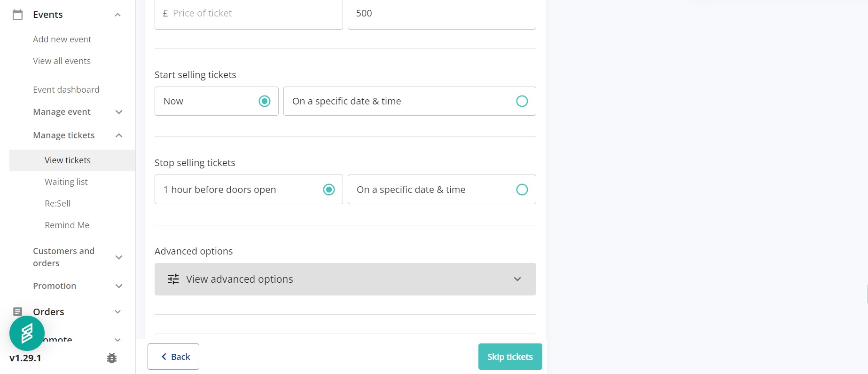Collapse the Events sidebar section
Image resolution: width=868 pixels, height=374 pixels.
[118, 15]
